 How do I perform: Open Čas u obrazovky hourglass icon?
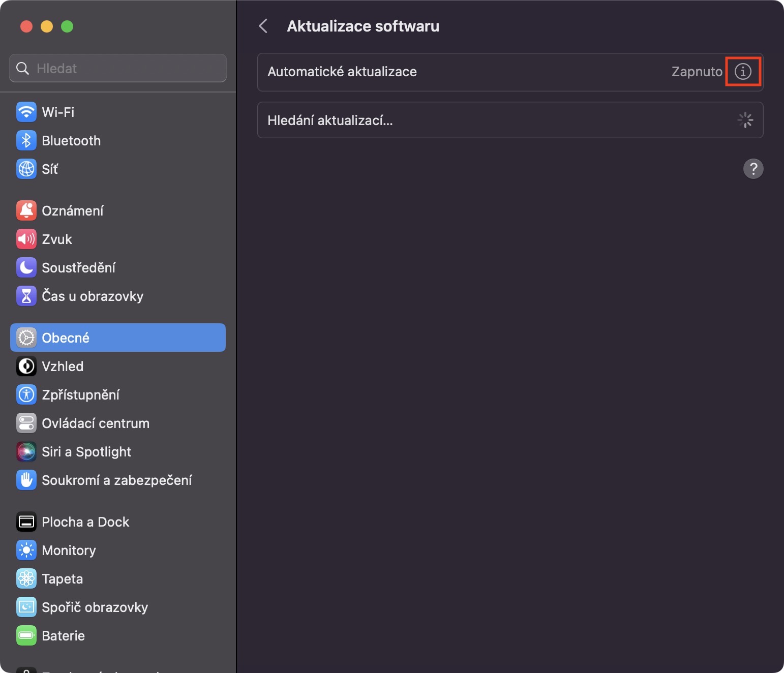[x=26, y=296]
